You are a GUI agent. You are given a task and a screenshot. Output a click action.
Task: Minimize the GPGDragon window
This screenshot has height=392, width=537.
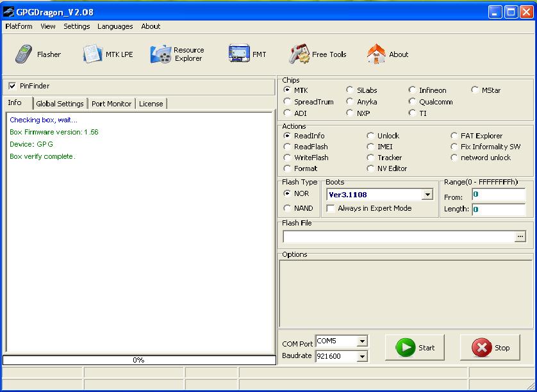pos(495,12)
